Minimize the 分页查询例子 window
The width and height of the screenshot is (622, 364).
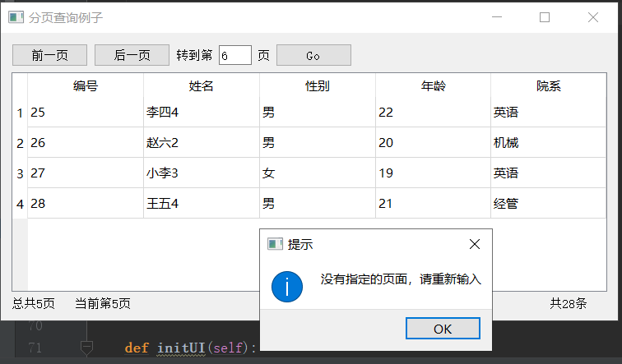point(497,17)
